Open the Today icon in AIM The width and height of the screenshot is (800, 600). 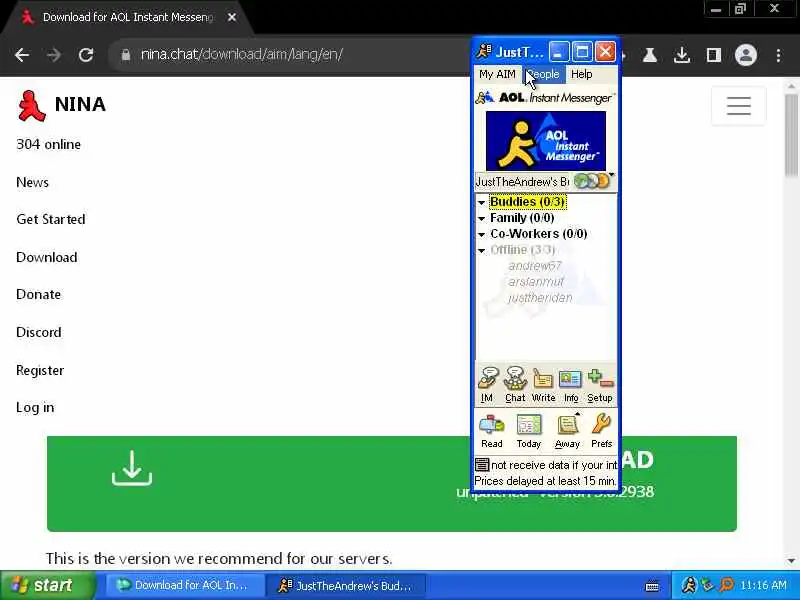pos(529,431)
